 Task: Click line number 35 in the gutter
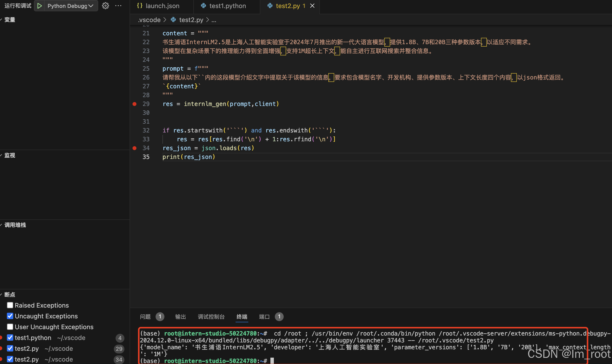click(x=146, y=157)
